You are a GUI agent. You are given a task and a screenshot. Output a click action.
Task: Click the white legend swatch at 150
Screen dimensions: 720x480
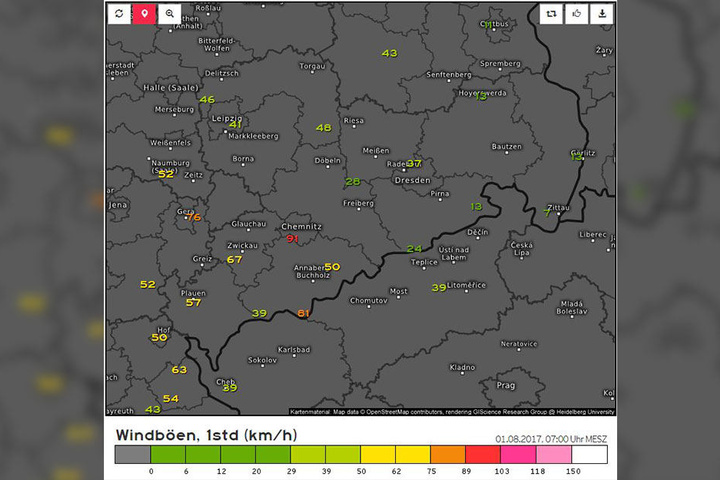coord(589,454)
